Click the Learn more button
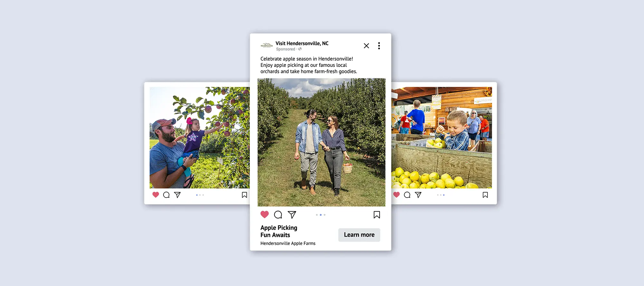The height and width of the screenshot is (286, 644). 359,235
